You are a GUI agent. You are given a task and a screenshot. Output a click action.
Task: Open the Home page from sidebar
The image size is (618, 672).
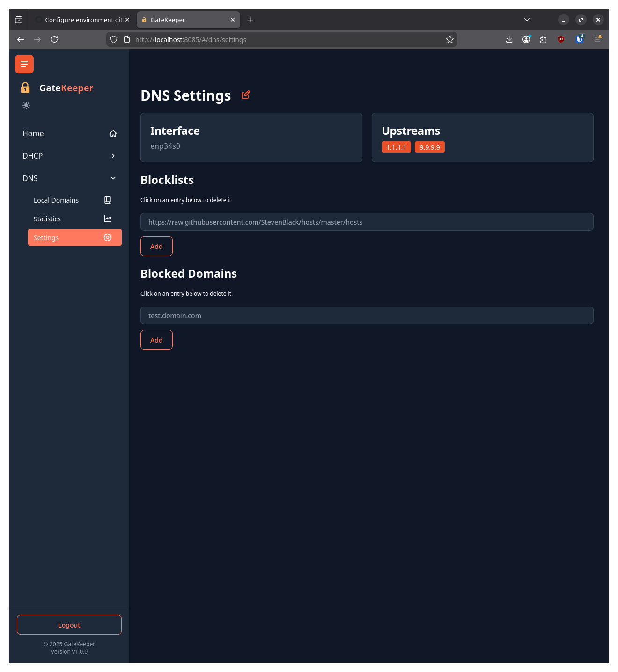[x=69, y=133]
